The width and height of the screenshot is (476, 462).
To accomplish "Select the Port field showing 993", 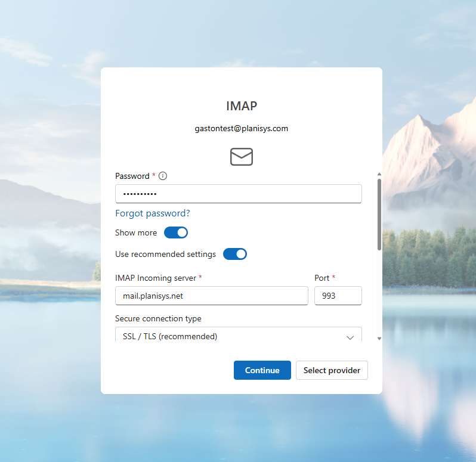I will pos(338,296).
